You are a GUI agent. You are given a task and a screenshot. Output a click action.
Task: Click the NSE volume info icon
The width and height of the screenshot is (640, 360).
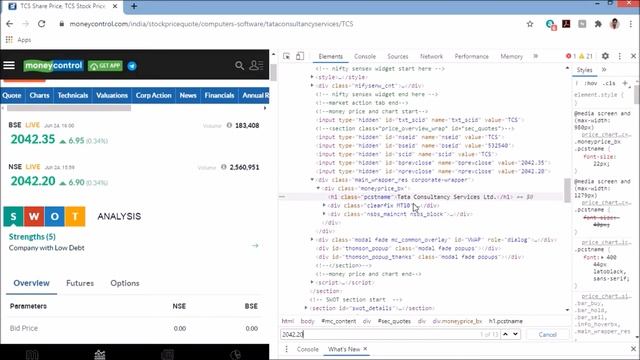pyautogui.click(x=223, y=167)
